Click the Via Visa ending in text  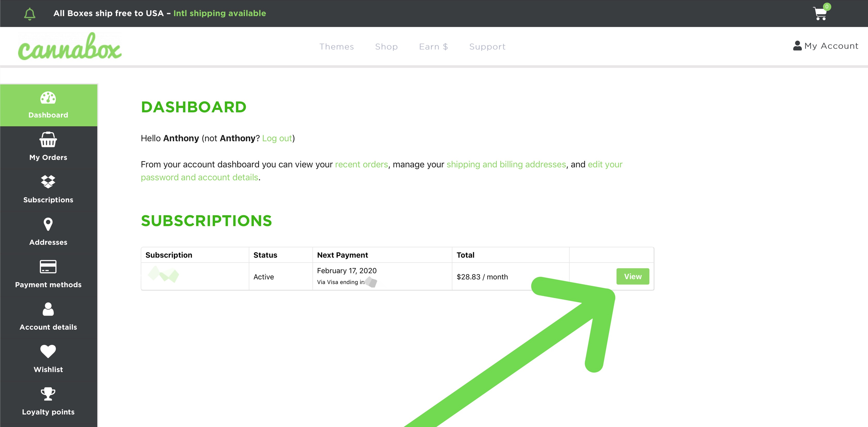click(341, 282)
